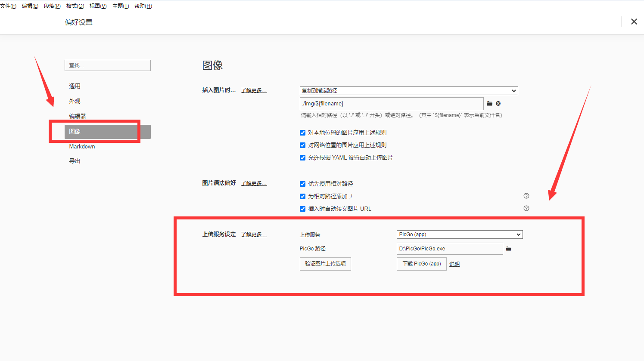This screenshot has width=644, height=361.
Task: Open folder icon next to PicGo path
Action: 508,249
